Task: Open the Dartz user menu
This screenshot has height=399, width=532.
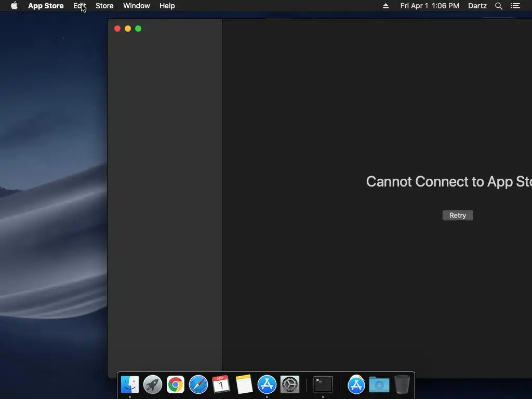Action: pyautogui.click(x=477, y=6)
